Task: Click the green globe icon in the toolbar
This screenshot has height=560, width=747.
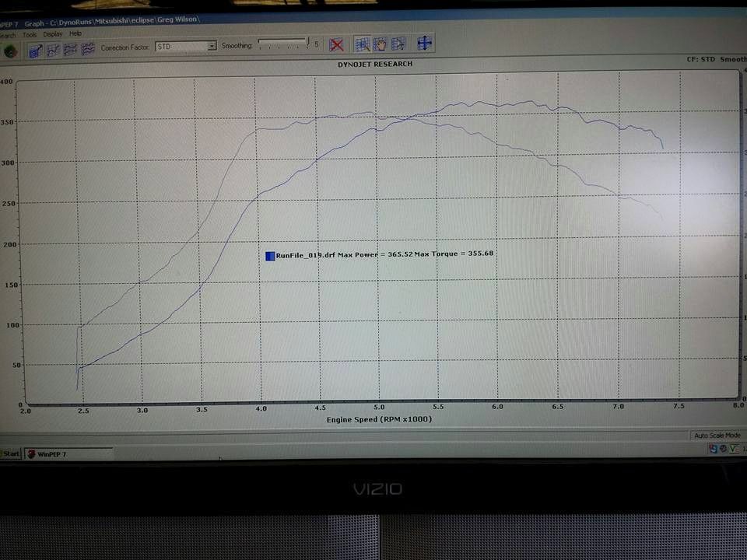Action: coord(10,51)
